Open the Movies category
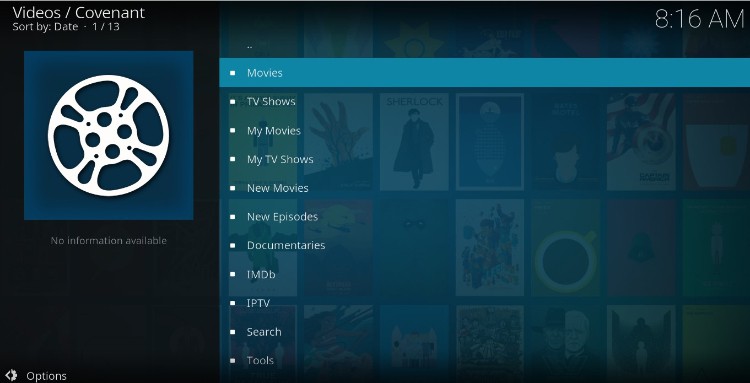The image size is (750, 383). (x=485, y=73)
